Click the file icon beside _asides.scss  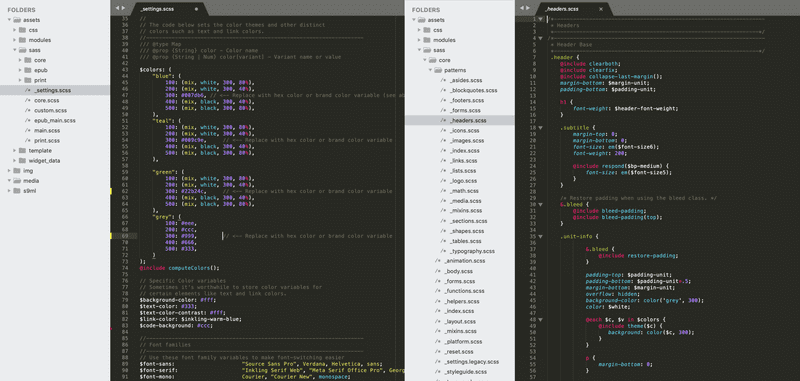[443, 80]
